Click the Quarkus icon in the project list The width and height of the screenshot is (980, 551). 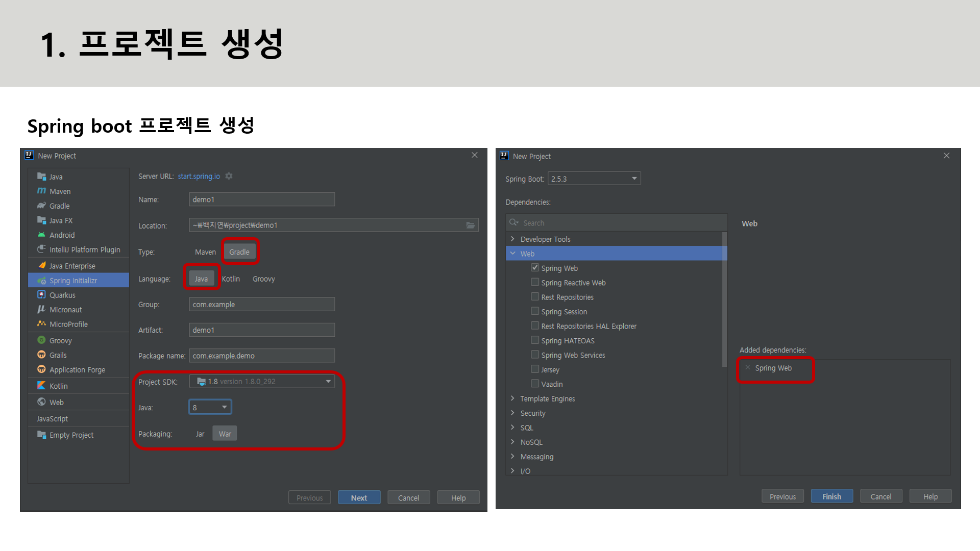[41, 295]
